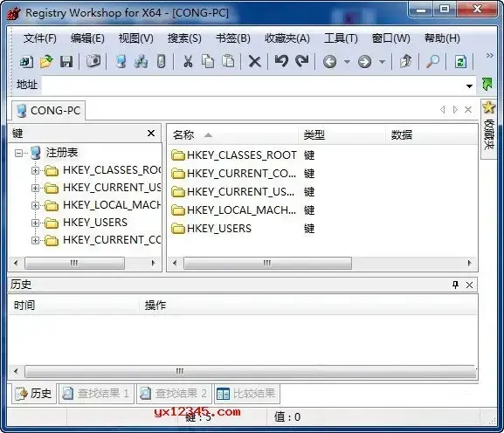The width and height of the screenshot is (504, 433).
Task: Click the local registry computer icon
Action: click(x=121, y=61)
